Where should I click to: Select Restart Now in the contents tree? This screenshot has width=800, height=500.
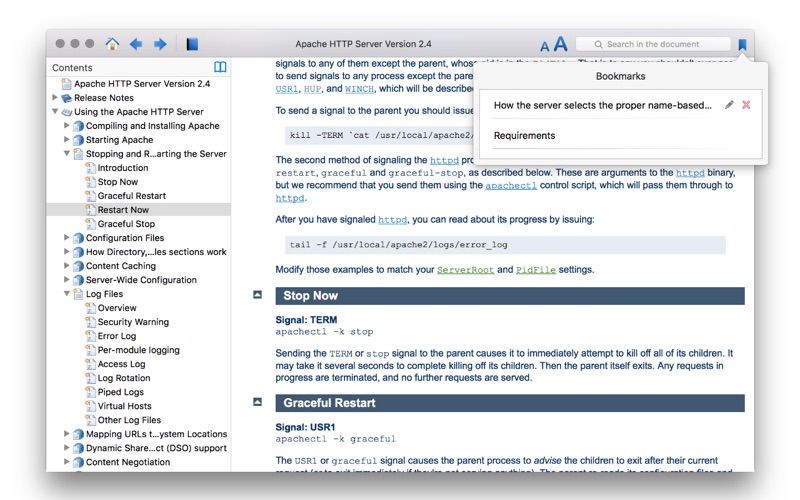123,210
